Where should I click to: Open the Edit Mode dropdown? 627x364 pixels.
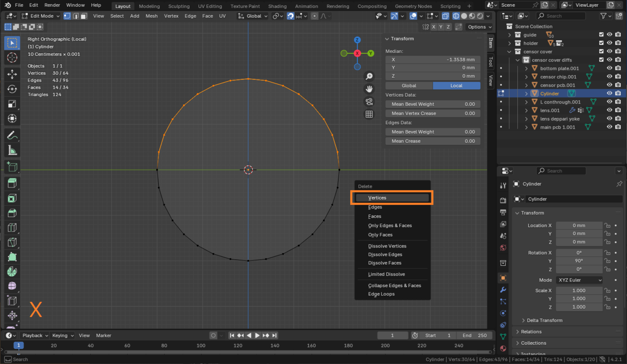click(39, 16)
